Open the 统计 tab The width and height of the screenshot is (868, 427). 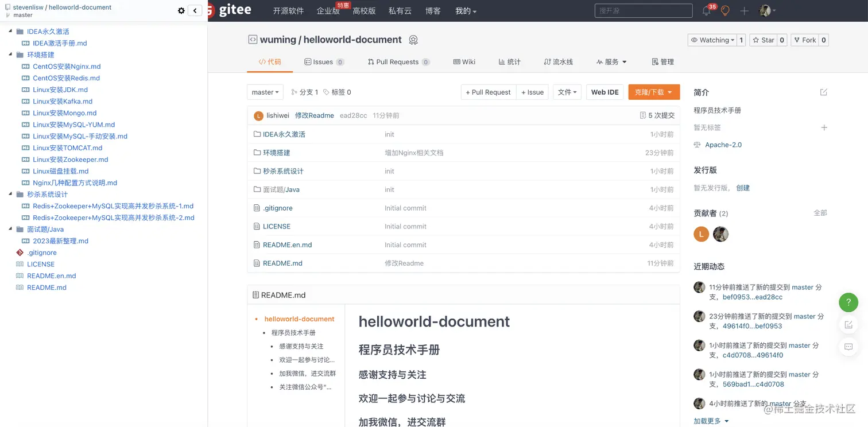tap(510, 62)
